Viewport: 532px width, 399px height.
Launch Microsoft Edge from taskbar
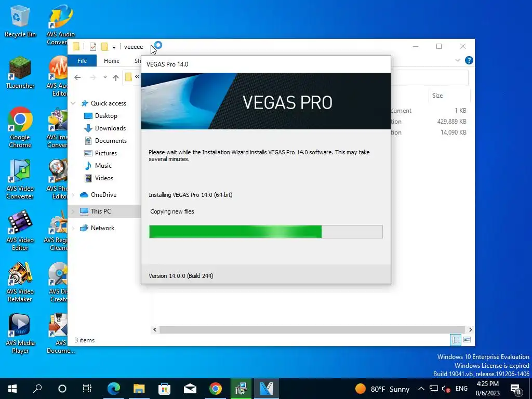113,389
